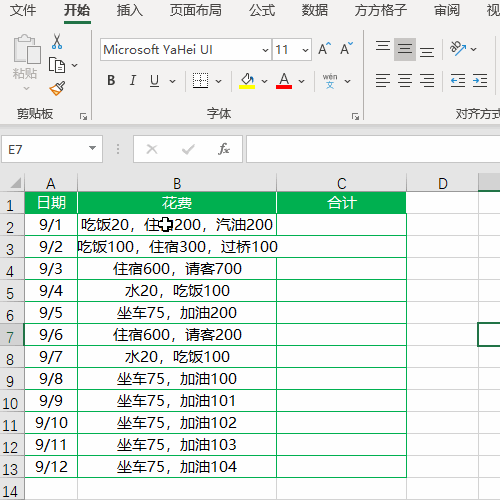The height and width of the screenshot is (500, 500).
Task: Center text horizontally
Action: [x=405, y=81]
